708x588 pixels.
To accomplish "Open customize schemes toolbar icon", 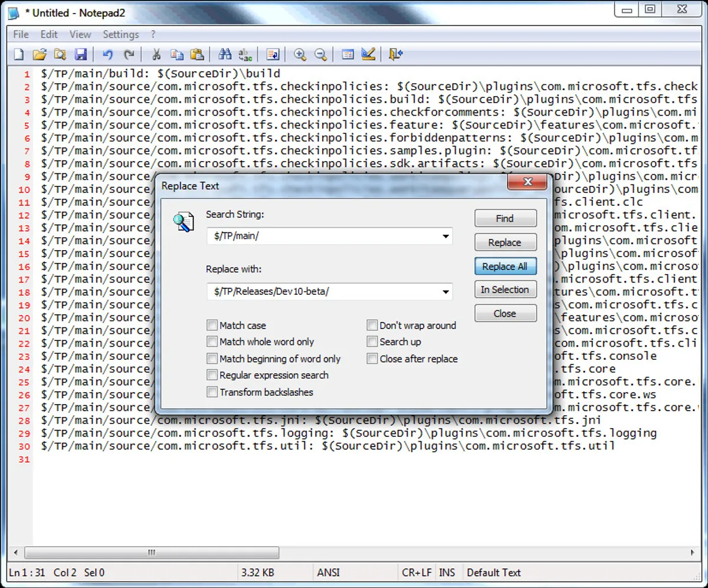I will click(369, 55).
